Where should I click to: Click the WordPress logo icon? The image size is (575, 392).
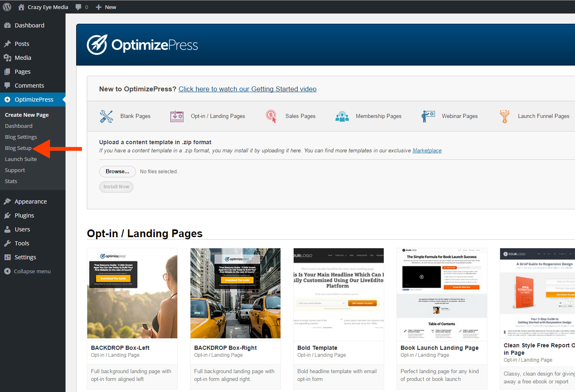coord(7,7)
